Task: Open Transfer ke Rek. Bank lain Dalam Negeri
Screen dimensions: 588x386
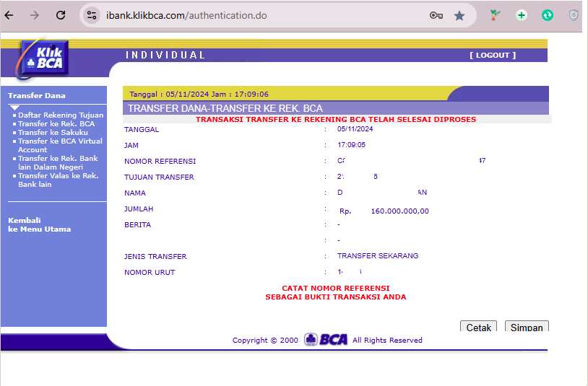Action: pyautogui.click(x=58, y=162)
